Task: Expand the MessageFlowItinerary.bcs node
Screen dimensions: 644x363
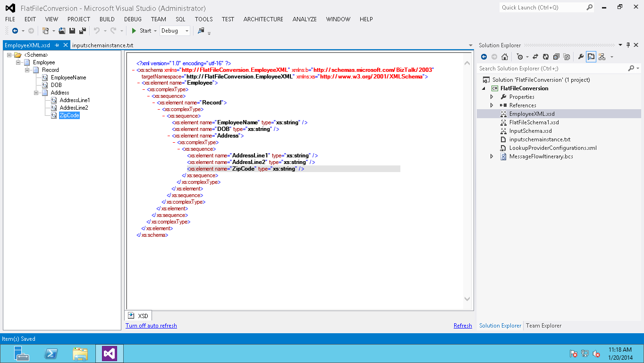Action: pos(491,156)
